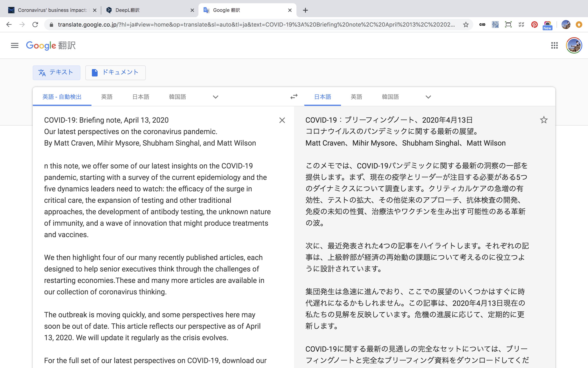Click the translated paragraph starting 次に、最近発表された
The width and height of the screenshot is (588, 368).
coord(417,257)
